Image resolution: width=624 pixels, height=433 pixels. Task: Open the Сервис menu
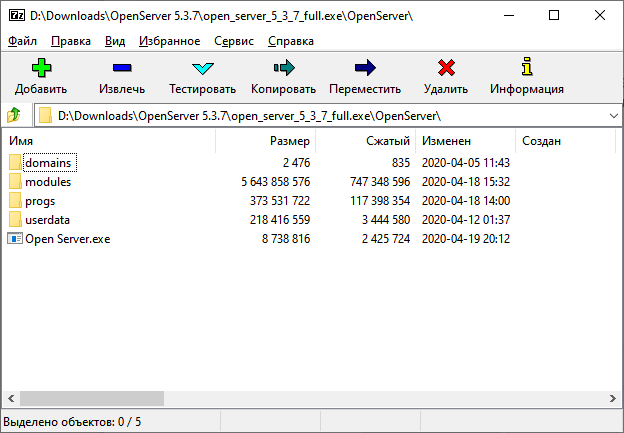click(x=234, y=41)
